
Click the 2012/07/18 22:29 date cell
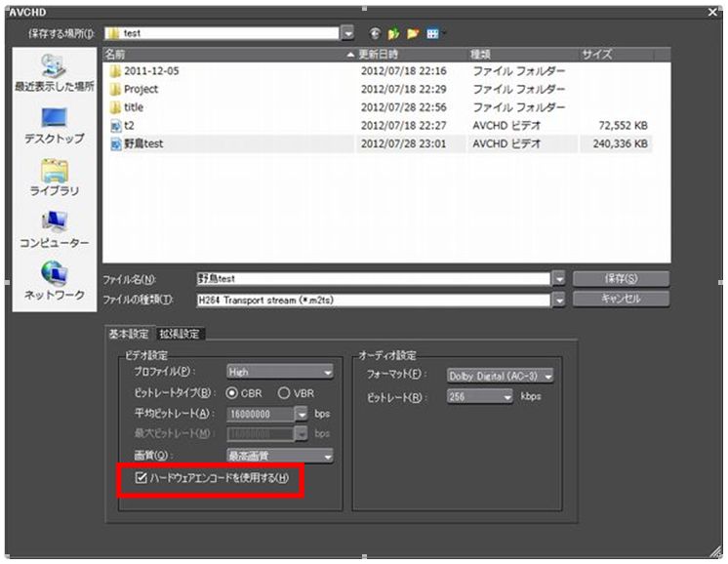[403, 89]
